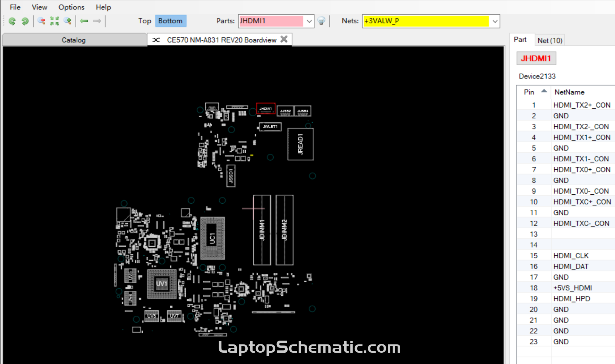Select pin 9 HDMI_TX0-_CON row
This screenshot has width=615, height=364.
[x=566, y=191]
